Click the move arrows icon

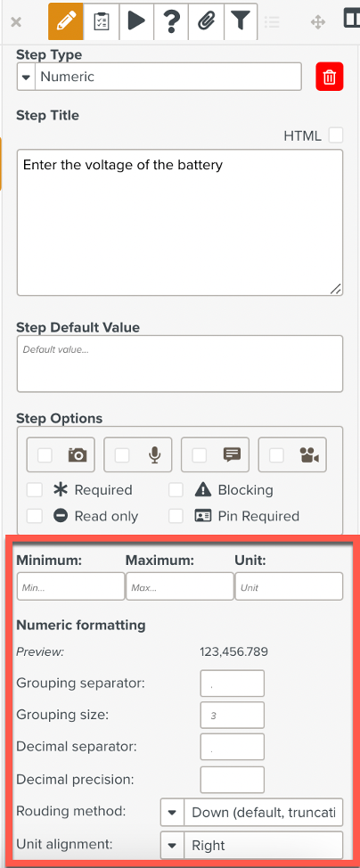click(x=317, y=22)
